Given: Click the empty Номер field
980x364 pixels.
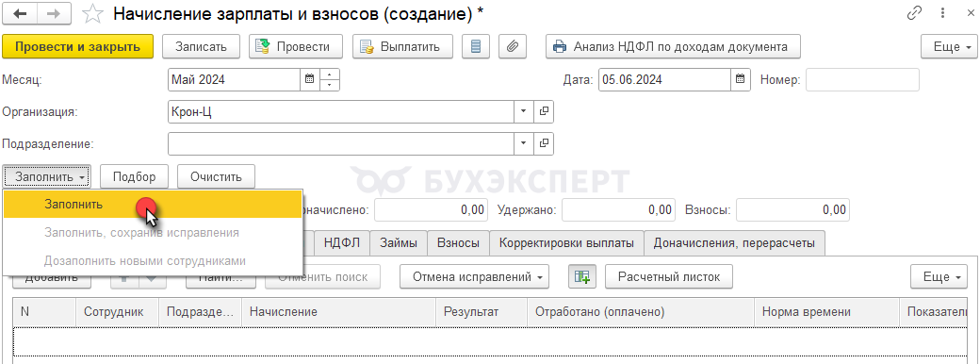Looking at the screenshot, I should click(862, 79).
